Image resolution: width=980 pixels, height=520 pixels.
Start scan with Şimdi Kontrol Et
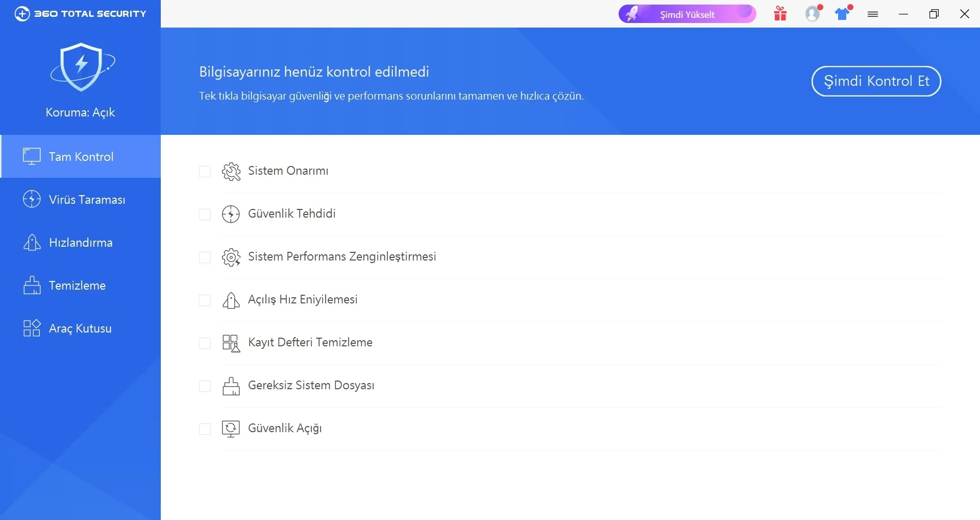pyautogui.click(x=876, y=81)
